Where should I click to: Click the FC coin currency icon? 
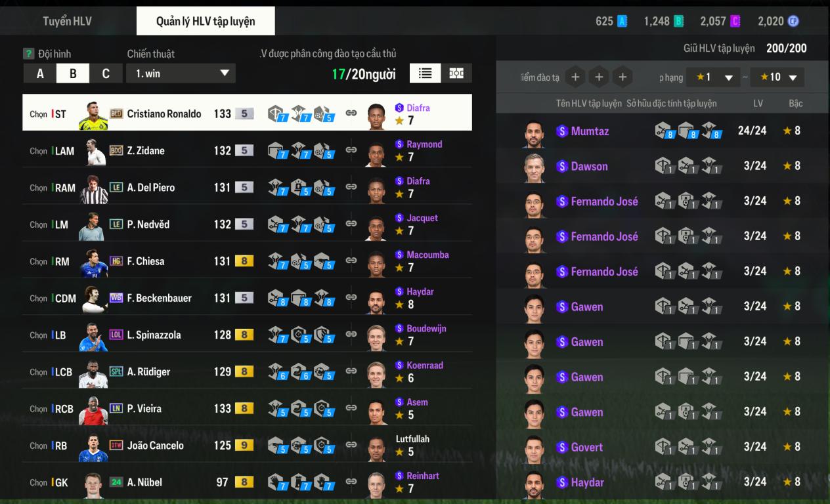[x=793, y=21]
